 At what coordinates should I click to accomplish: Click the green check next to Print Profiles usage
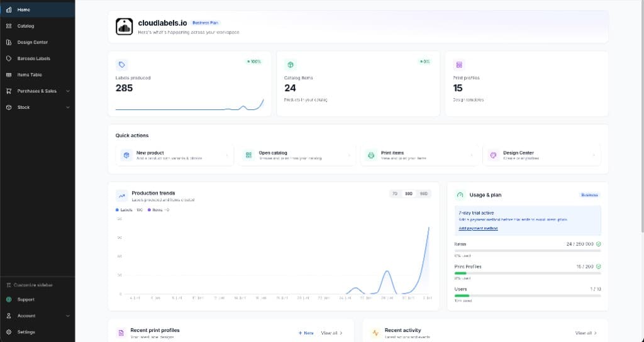599,267
